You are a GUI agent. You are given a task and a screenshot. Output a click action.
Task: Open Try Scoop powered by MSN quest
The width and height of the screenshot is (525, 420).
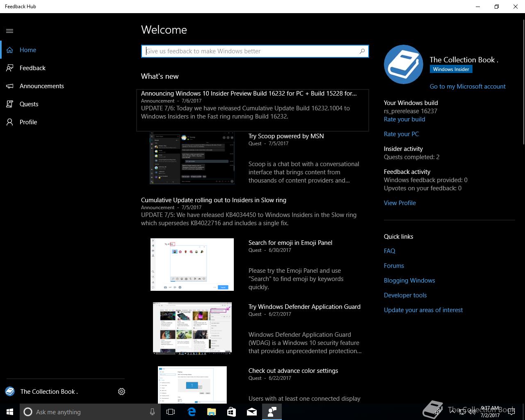[x=286, y=136]
